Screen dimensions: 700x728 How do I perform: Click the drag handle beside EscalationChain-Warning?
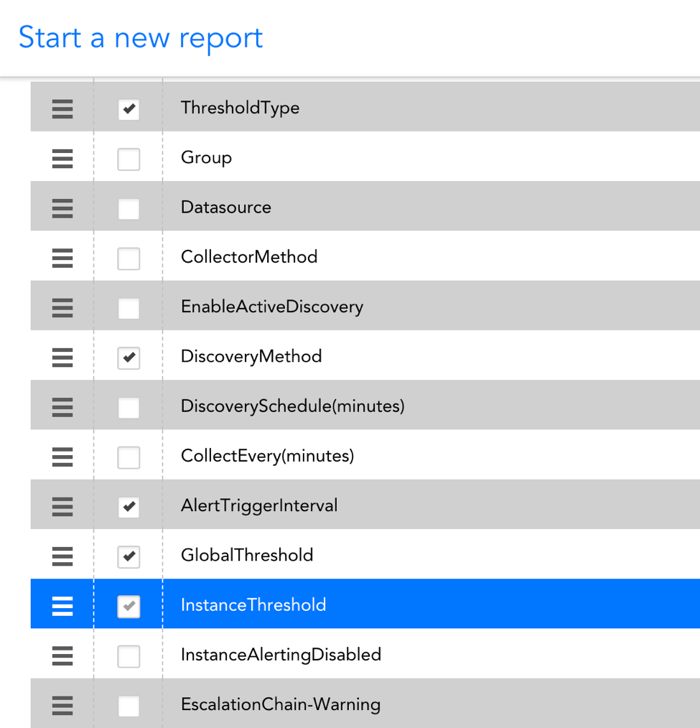pyautogui.click(x=62, y=706)
